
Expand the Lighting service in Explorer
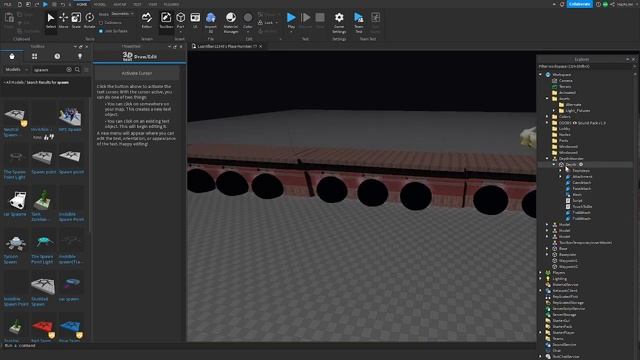click(x=540, y=278)
